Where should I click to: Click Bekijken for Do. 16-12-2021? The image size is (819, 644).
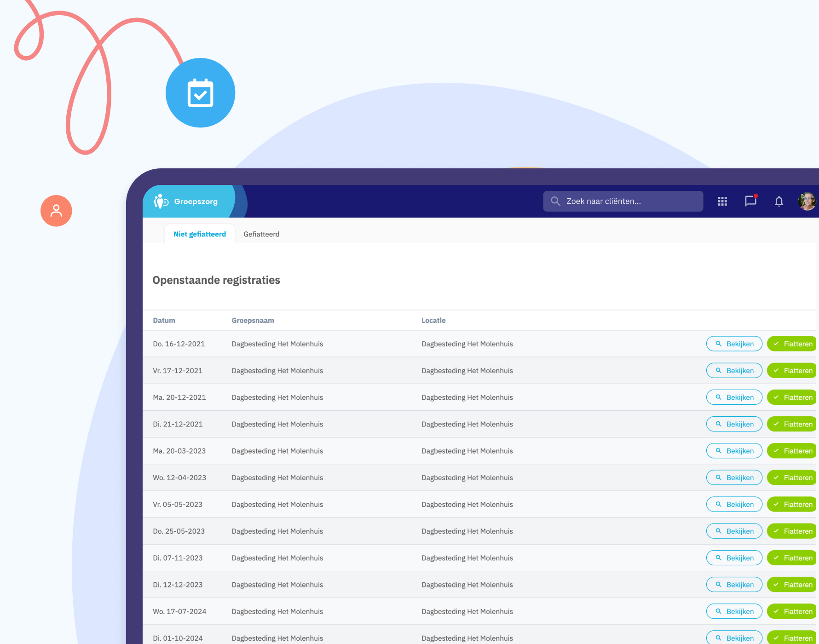pyautogui.click(x=734, y=344)
